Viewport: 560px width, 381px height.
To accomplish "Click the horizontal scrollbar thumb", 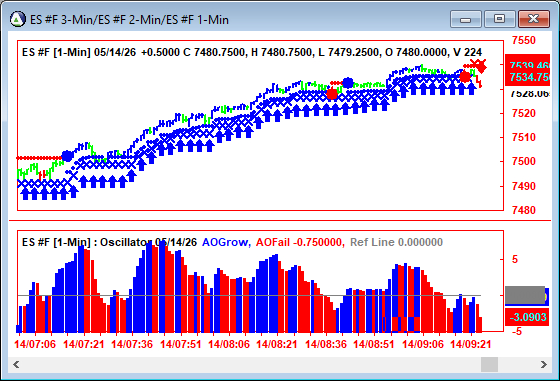I will click(489, 365).
